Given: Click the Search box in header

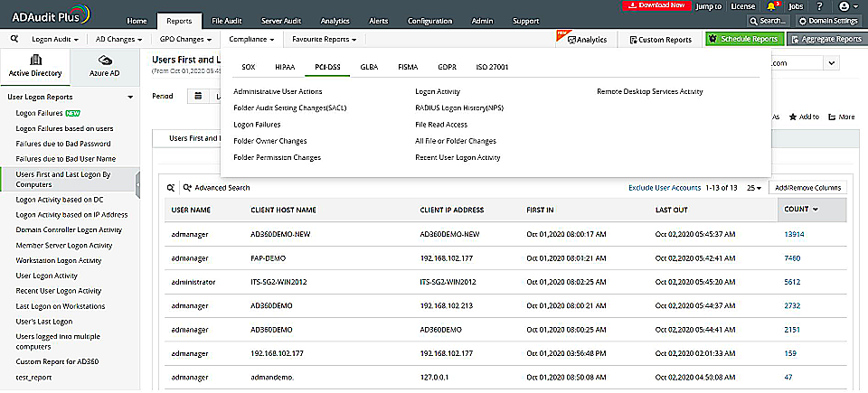Looking at the screenshot, I should [769, 21].
